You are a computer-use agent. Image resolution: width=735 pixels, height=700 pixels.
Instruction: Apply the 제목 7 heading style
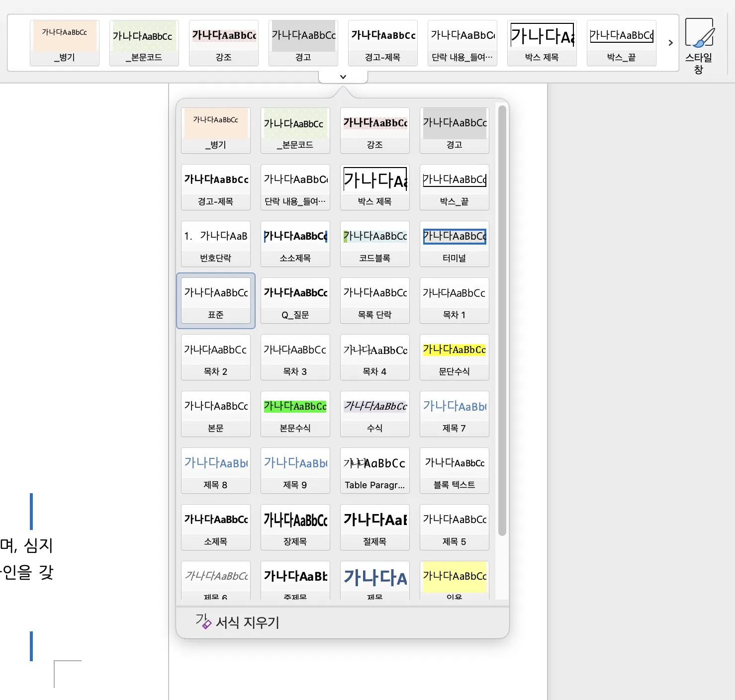tap(455, 414)
